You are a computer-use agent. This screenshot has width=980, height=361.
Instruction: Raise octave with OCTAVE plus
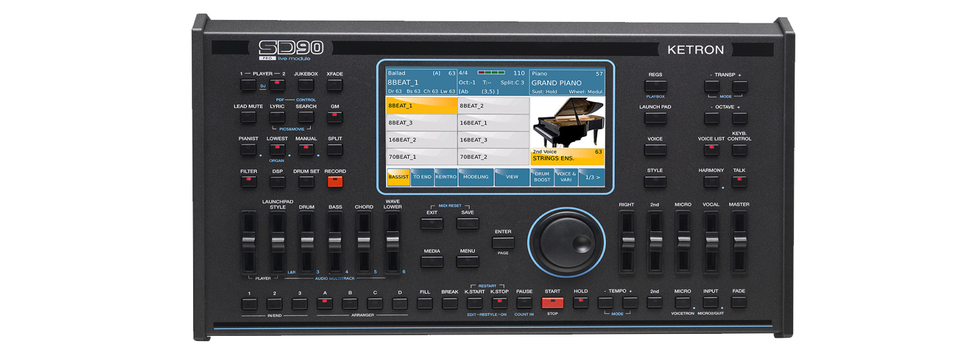click(x=740, y=118)
